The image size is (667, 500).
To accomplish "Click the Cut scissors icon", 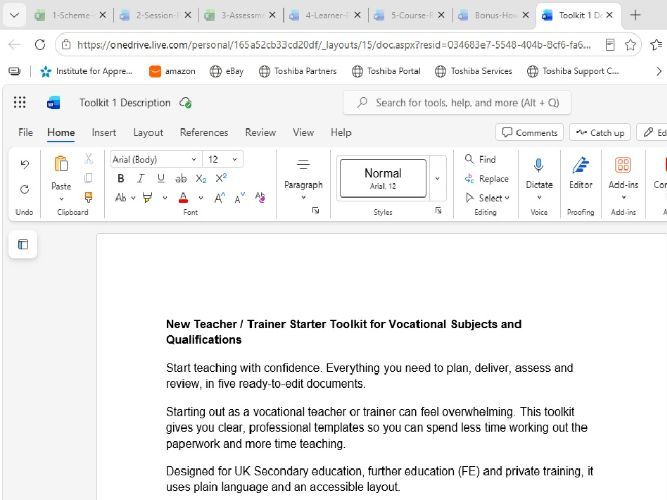I will point(88,159).
